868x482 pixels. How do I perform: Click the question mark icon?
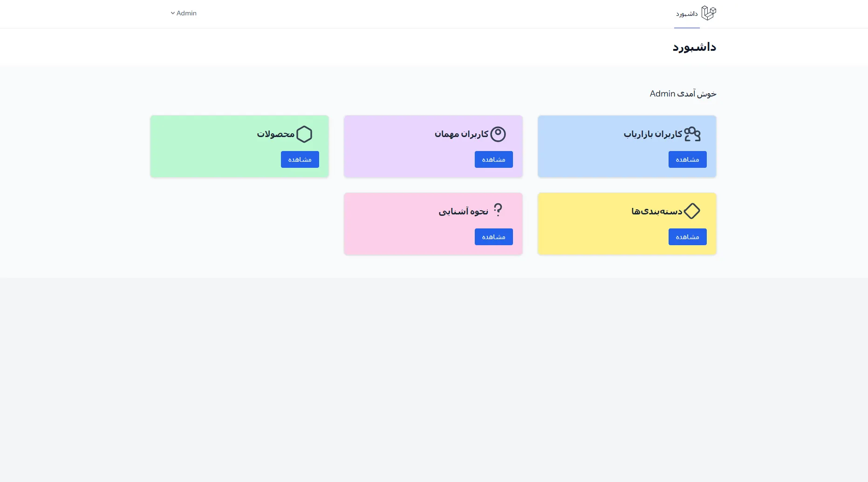[x=498, y=210]
